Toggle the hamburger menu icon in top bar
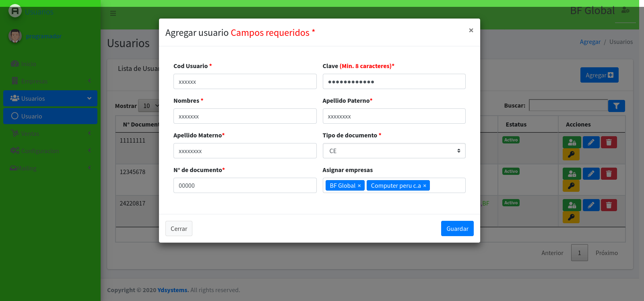The width and height of the screenshot is (644, 301). (113, 13)
